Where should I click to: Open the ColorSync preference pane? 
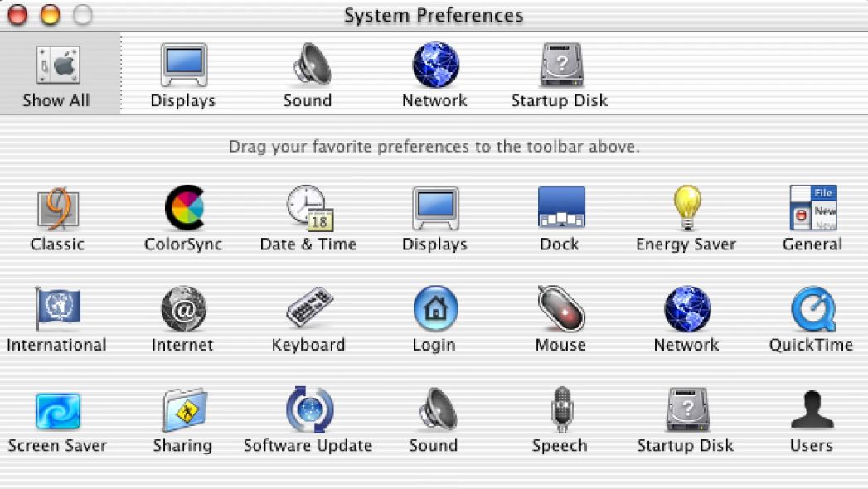pos(184,207)
